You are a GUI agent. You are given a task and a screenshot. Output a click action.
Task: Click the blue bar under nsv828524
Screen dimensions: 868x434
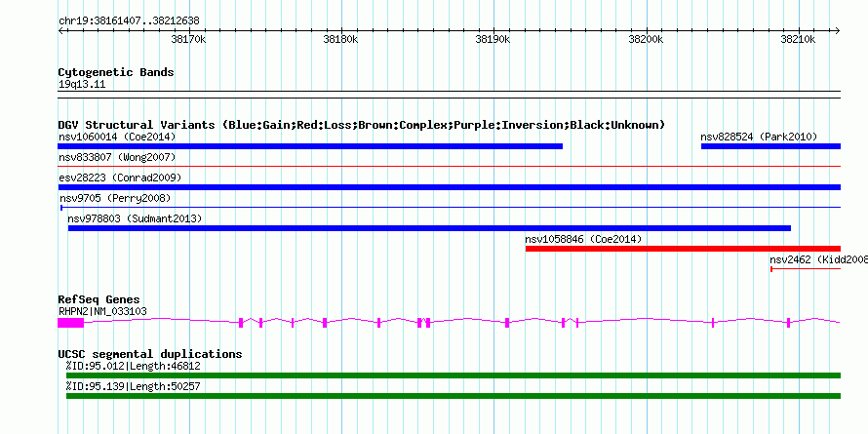(771, 146)
